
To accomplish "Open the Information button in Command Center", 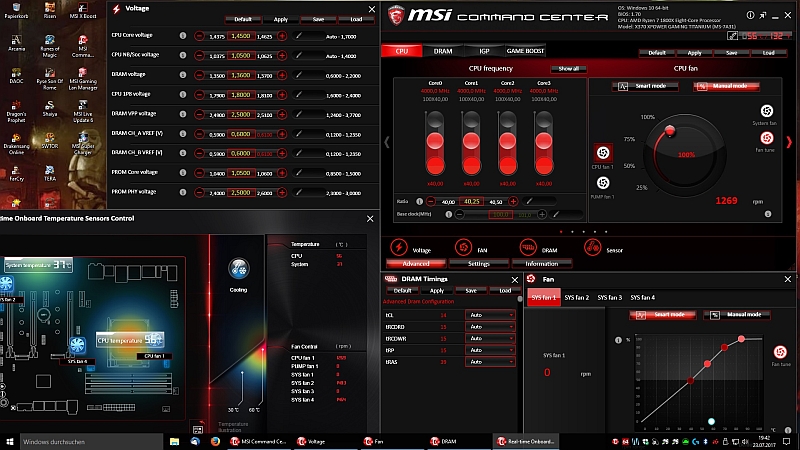I will point(542,264).
